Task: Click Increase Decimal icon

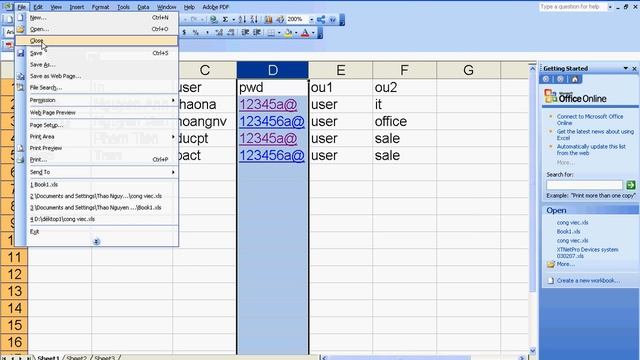Action: pyautogui.click(x=219, y=32)
